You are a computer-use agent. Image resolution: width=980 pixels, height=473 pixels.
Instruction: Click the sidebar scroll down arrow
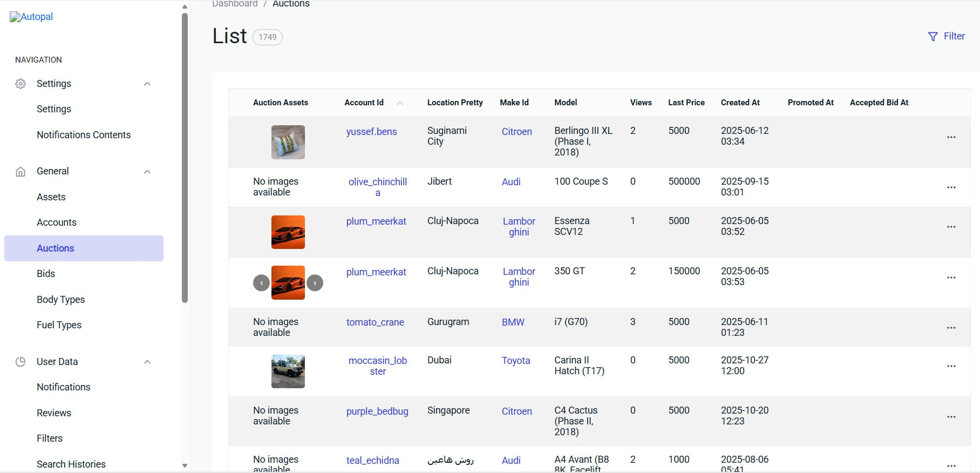(185, 465)
